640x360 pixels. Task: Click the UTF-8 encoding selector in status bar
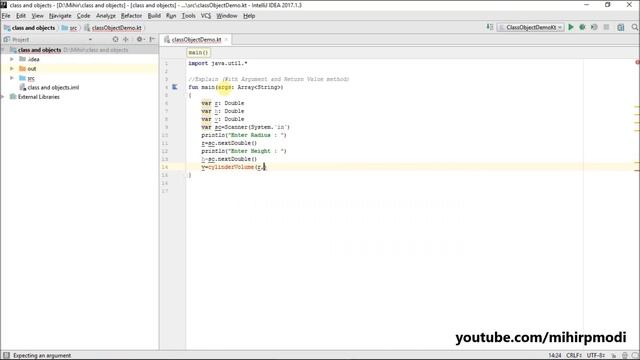[596, 356]
